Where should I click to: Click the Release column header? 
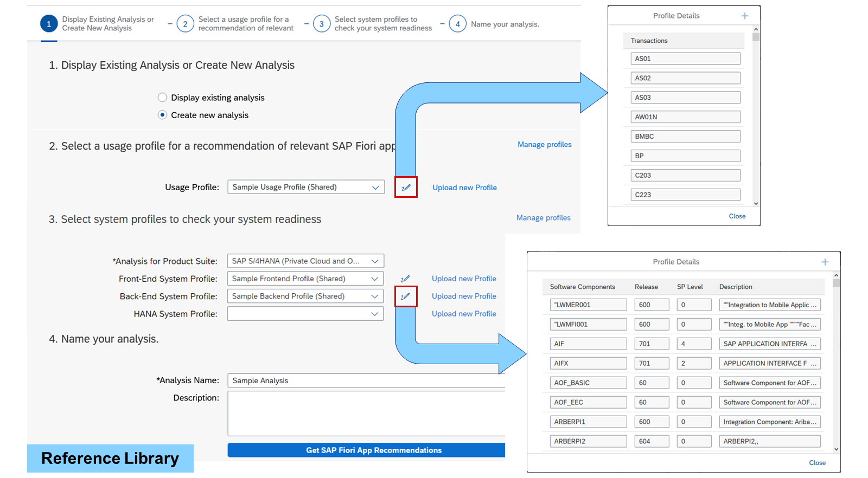(647, 287)
